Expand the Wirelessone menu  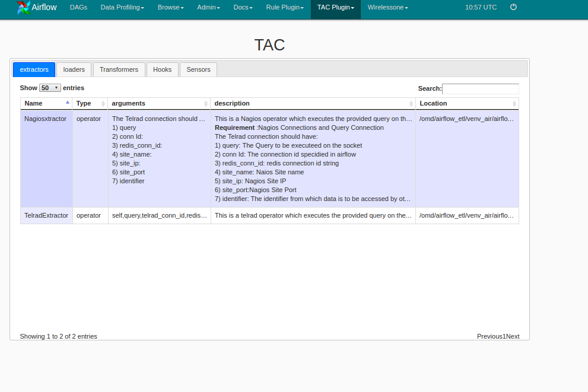click(388, 7)
